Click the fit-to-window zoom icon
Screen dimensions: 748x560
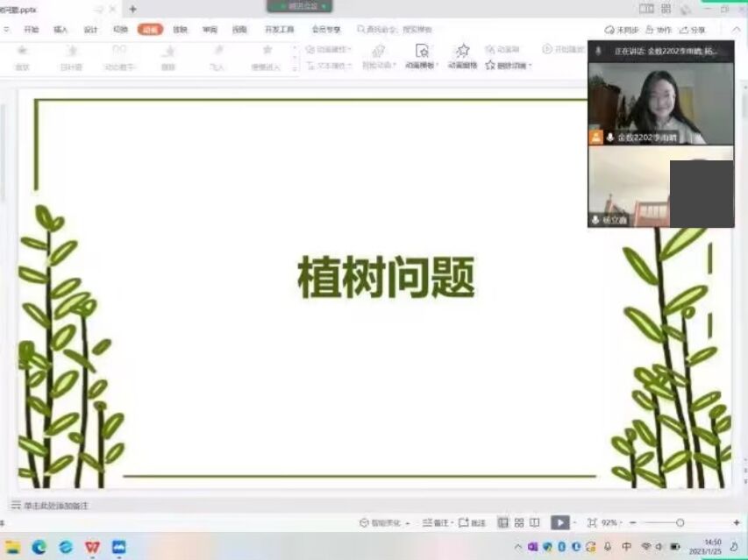point(592,522)
